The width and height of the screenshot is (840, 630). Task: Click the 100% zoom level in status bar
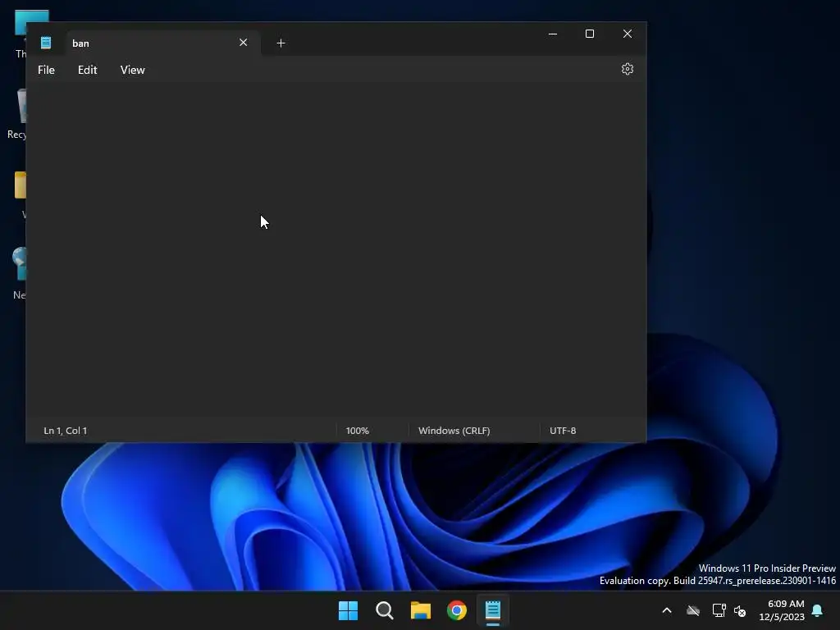point(358,431)
